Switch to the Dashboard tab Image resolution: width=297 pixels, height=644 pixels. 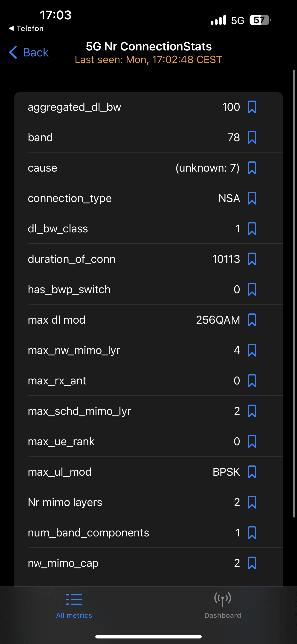(222, 605)
